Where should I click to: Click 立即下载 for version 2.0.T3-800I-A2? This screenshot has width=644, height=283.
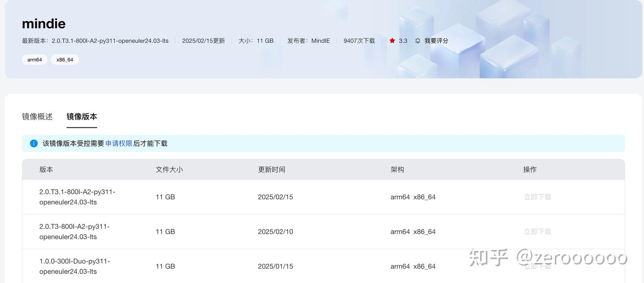tap(538, 231)
